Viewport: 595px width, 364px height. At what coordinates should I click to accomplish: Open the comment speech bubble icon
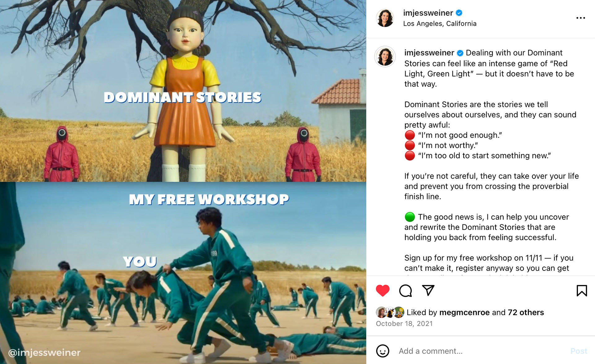405,291
